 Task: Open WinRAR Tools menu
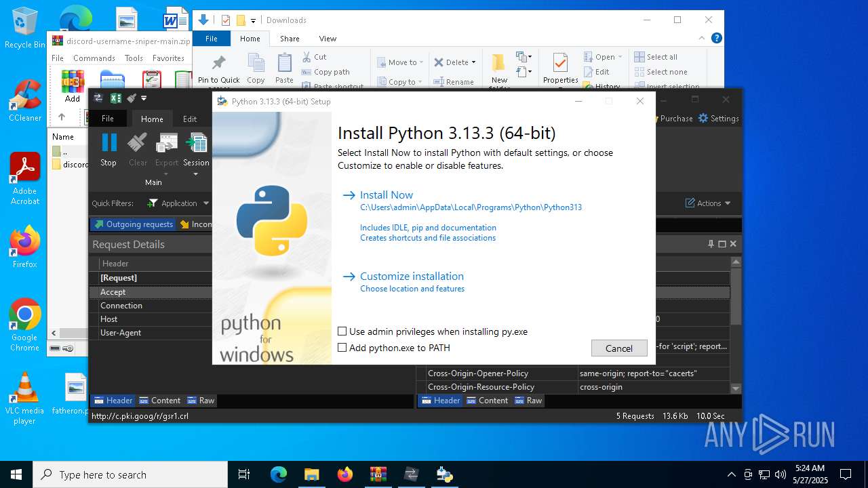(x=134, y=58)
